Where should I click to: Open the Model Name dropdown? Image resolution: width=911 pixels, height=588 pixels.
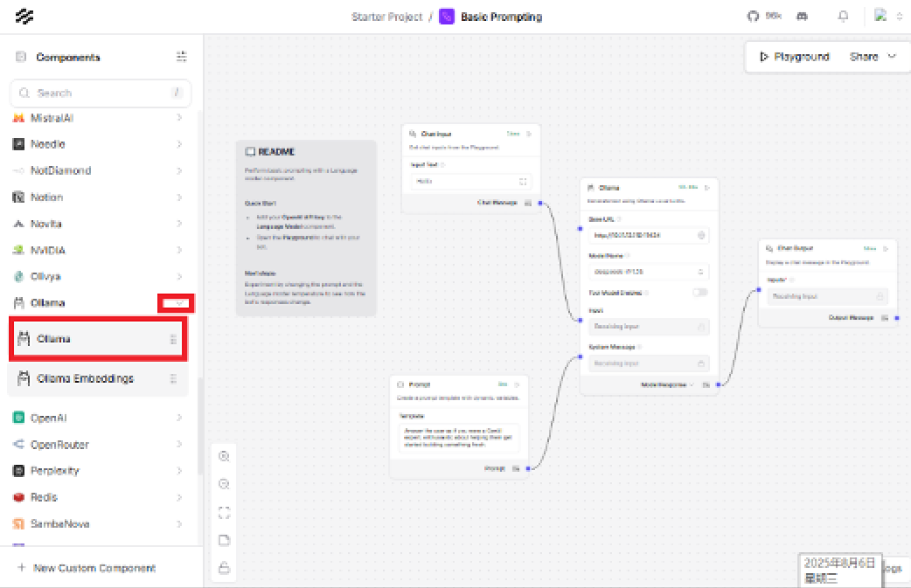pyautogui.click(x=649, y=272)
